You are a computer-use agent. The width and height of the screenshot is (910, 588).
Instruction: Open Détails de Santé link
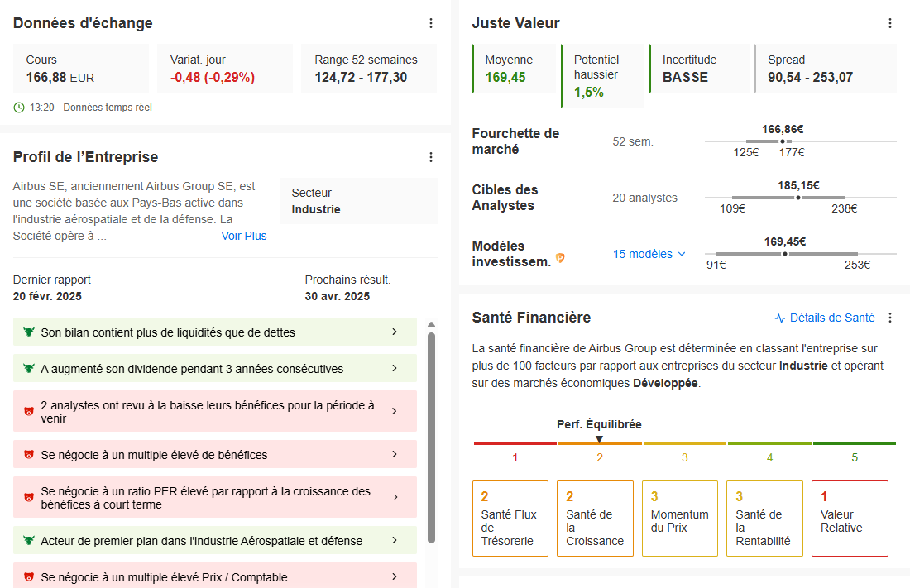pos(831,318)
